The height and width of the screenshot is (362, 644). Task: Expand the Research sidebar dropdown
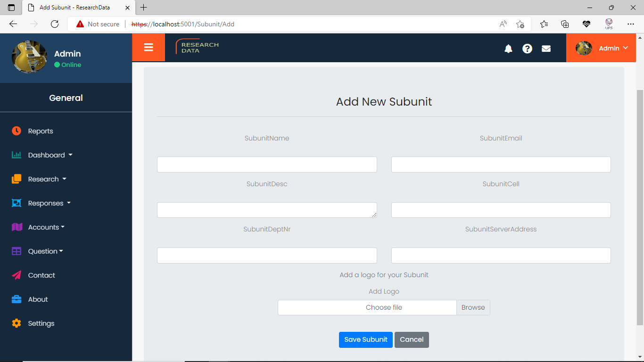pos(47,179)
